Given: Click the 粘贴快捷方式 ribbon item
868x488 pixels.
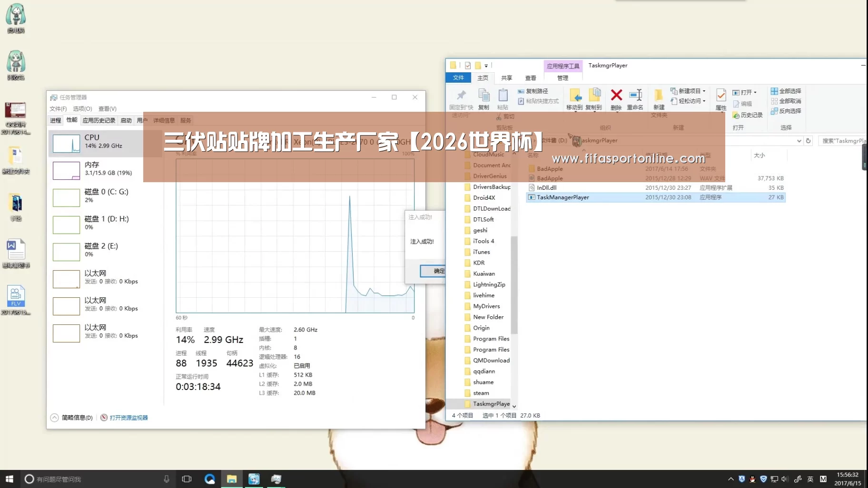Looking at the screenshot, I should (x=538, y=101).
